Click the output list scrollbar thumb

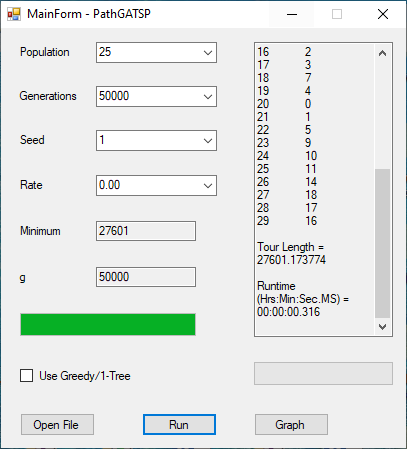tap(382, 243)
